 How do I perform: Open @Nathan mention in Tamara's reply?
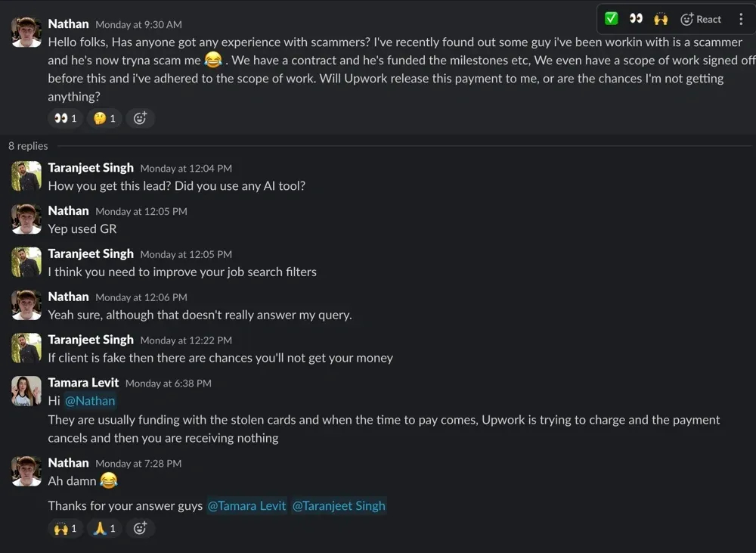[90, 401]
